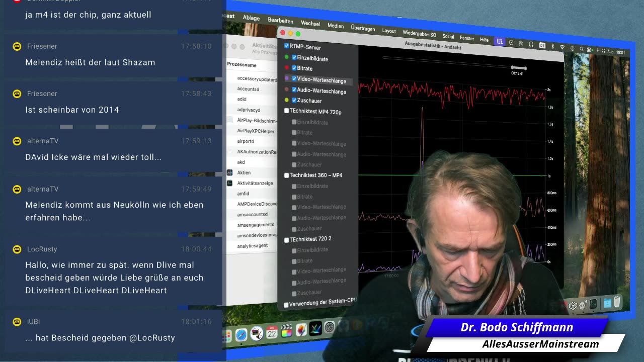The height and width of the screenshot is (362, 644).
Task: Toggle the Video-Warteschlange checkbox under RTMP-Server
Action: pos(294,78)
